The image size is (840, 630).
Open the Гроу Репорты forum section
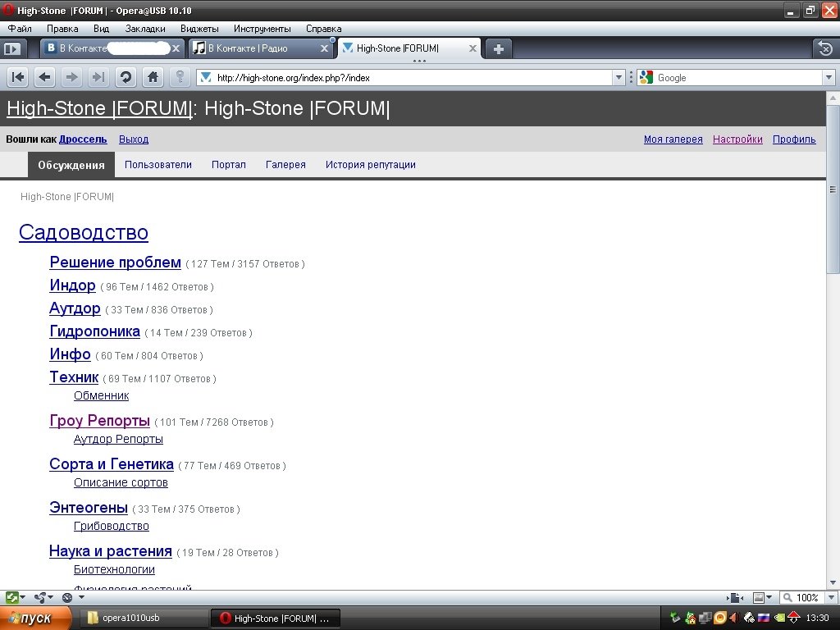pyautogui.click(x=99, y=421)
